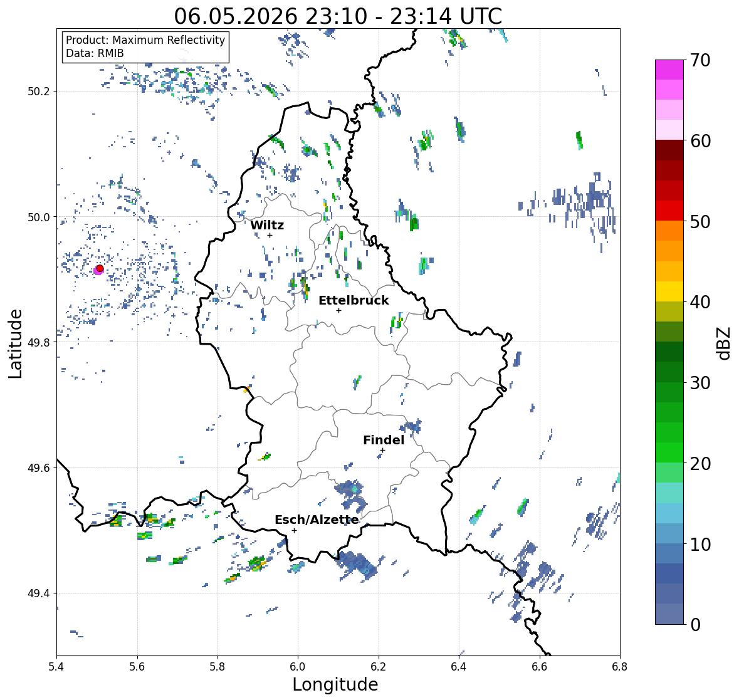Click the cross marker under Esch/Alzette
Screen dimensions: 739x700
[294, 530]
